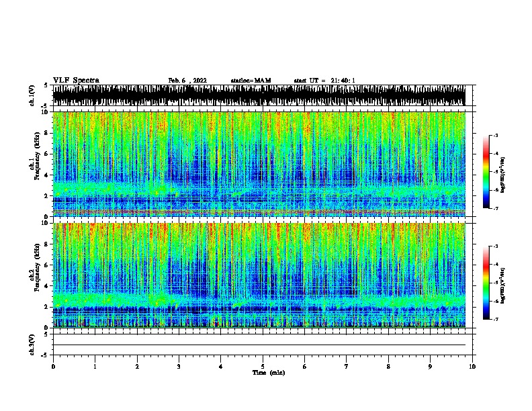Click the ch.2 frequency axis "4" tick label
The width and height of the screenshot is (532, 411).
point(47,286)
